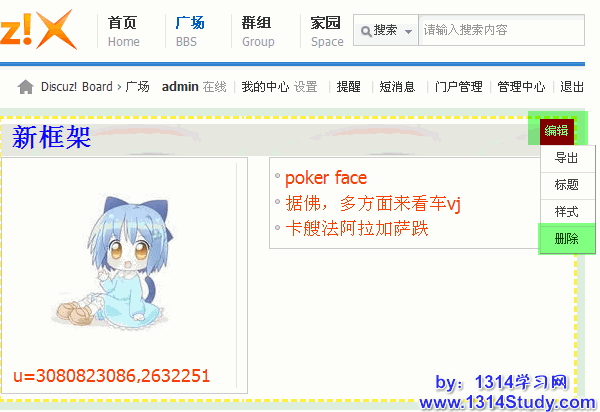The height and width of the screenshot is (412, 600).
Task: Go to the 家园 Space tab
Action: (x=327, y=31)
